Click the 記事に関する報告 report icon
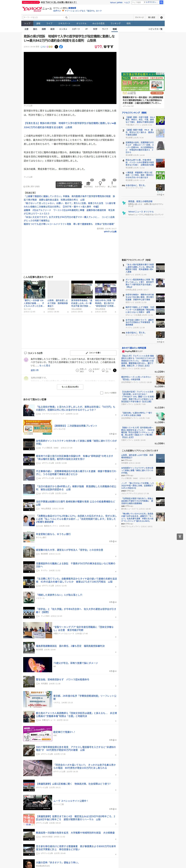186x868 pixels. pyautogui.click(x=31, y=186)
